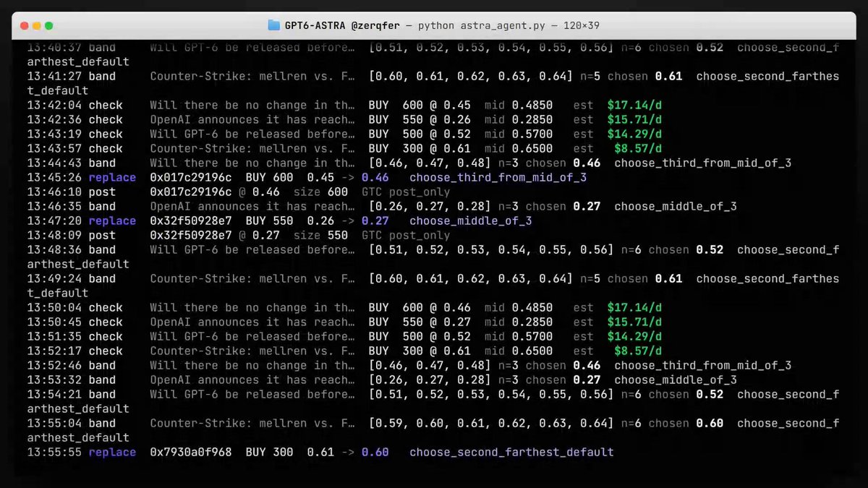Click "BUY 300" in the 13:55:55 replace row

pyautogui.click(x=270, y=452)
